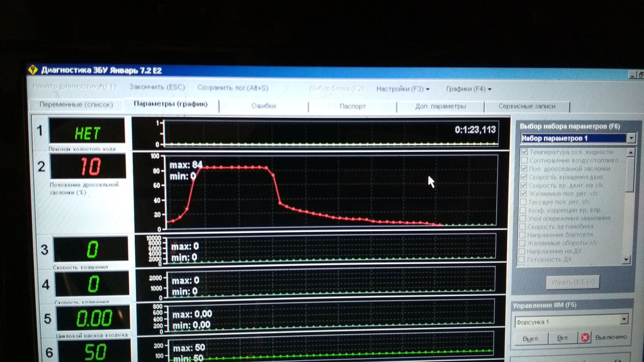Click the green НЕТ idle indicator display
Viewport: 644px width, 362px height.
tap(87, 133)
